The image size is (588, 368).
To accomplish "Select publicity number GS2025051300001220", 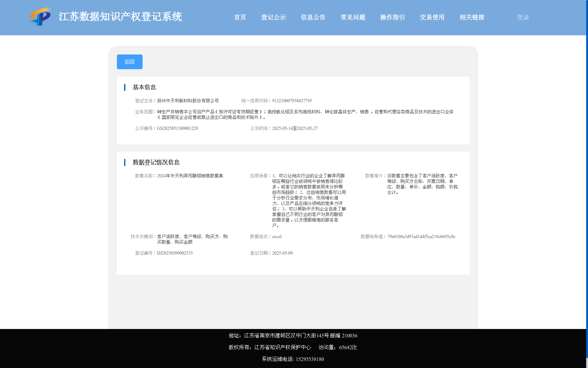I will coord(178,128).
